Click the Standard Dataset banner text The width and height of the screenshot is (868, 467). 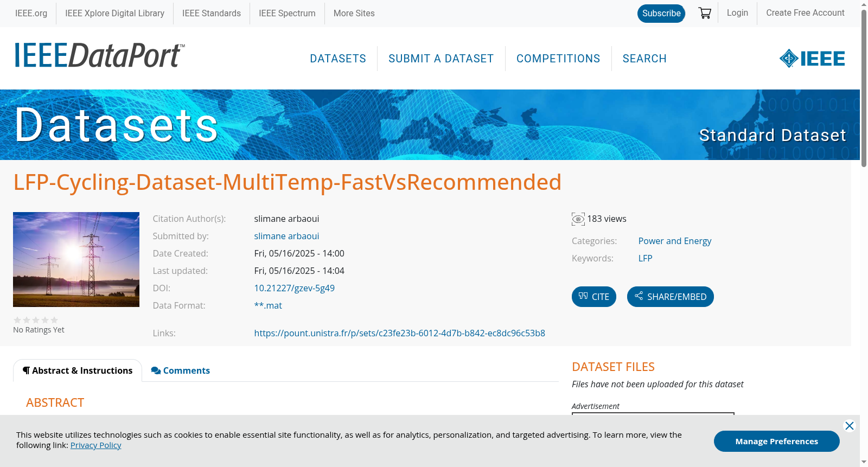773,135
